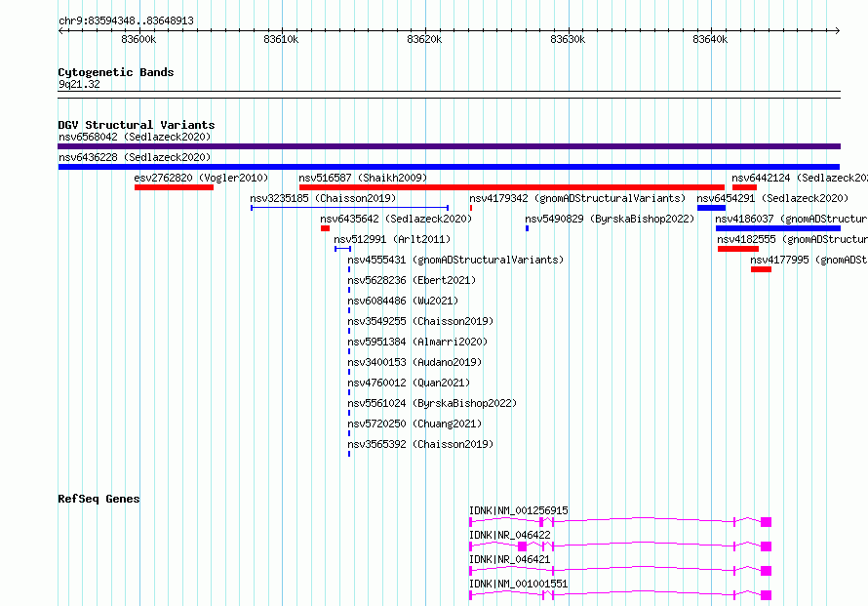
Task: Open the IDNK|NR_046421 transcript
Action: coord(620,571)
